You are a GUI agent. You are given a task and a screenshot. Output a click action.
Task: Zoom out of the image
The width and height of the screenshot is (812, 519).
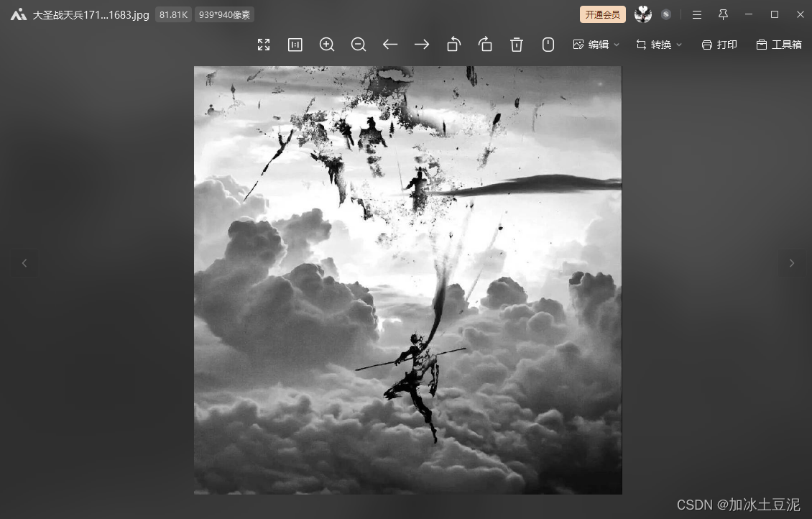[359, 45]
